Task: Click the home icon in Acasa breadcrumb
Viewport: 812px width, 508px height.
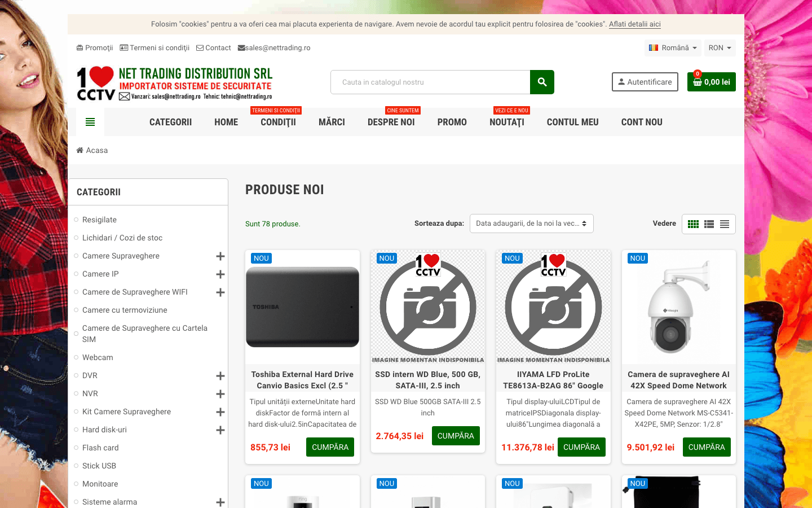Action: 80,150
